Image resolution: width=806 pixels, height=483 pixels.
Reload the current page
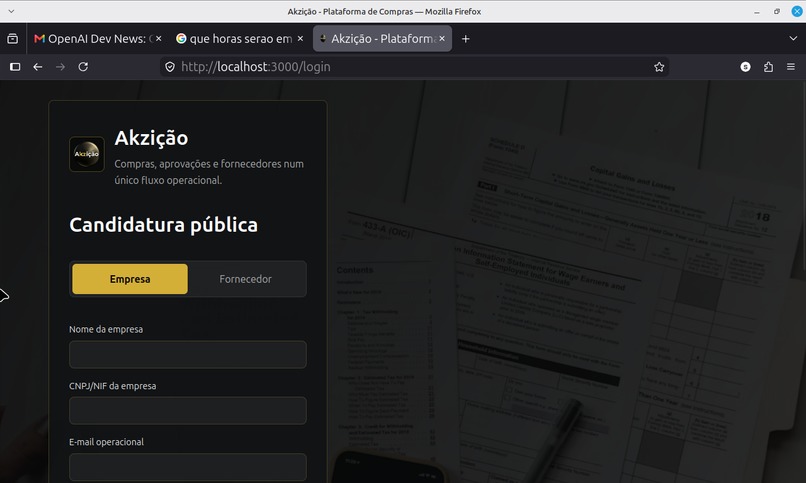point(83,67)
